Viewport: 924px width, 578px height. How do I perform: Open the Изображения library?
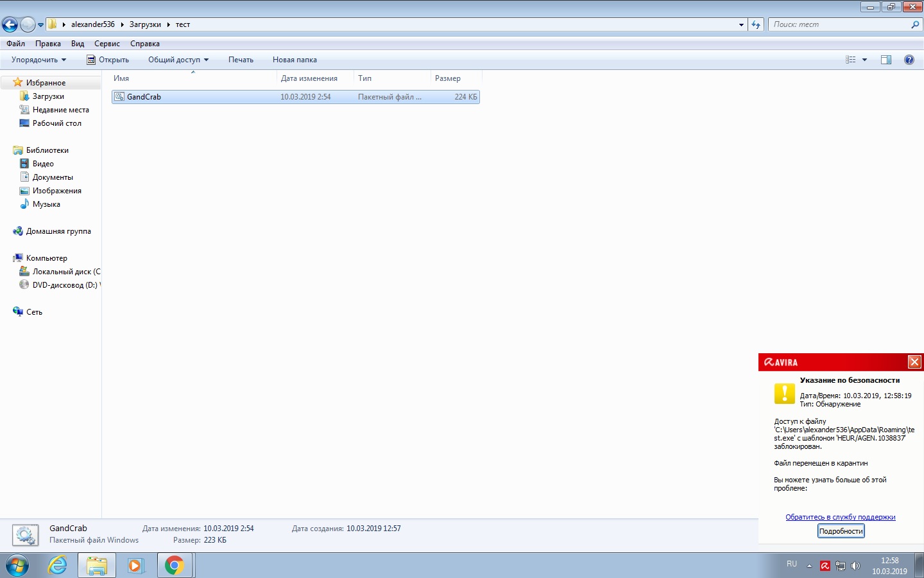tap(56, 191)
